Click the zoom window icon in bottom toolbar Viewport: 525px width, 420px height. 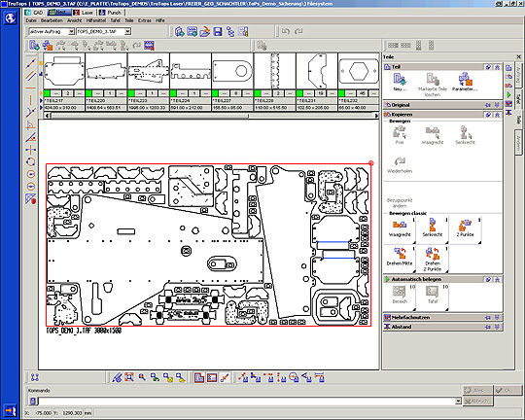(129, 377)
